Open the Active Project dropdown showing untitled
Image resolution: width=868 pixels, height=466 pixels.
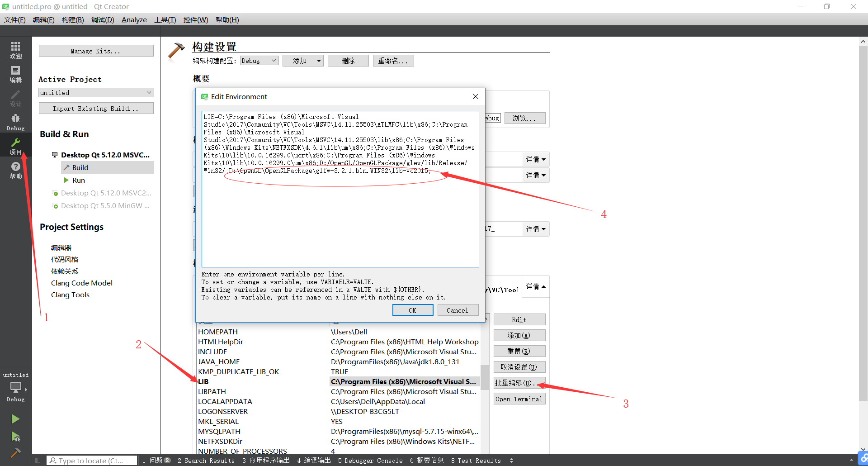coord(96,92)
